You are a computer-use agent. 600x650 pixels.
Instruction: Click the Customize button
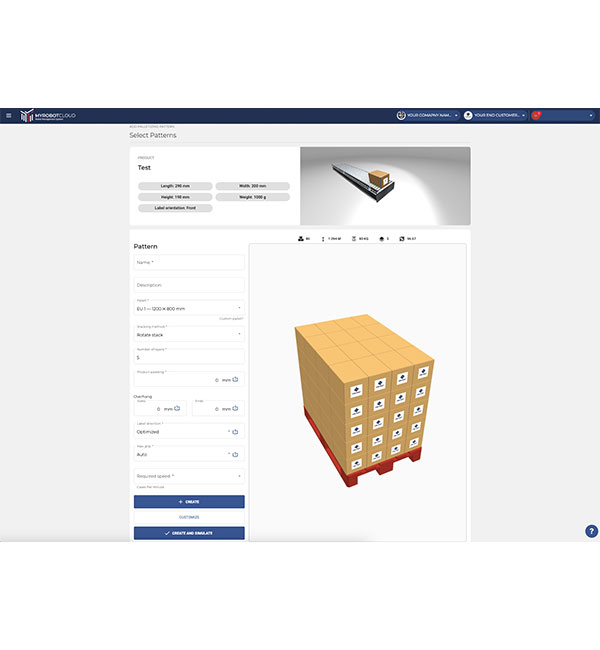tap(189, 517)
